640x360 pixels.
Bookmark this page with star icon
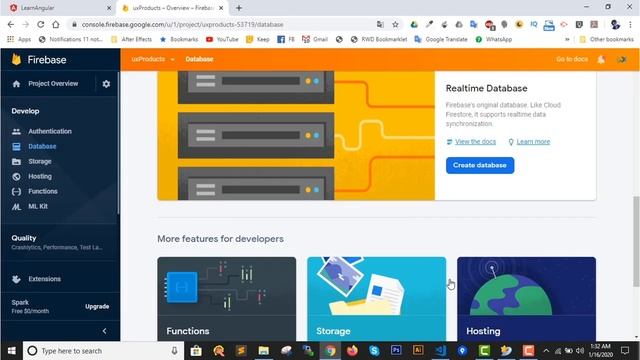pos(395,24)
